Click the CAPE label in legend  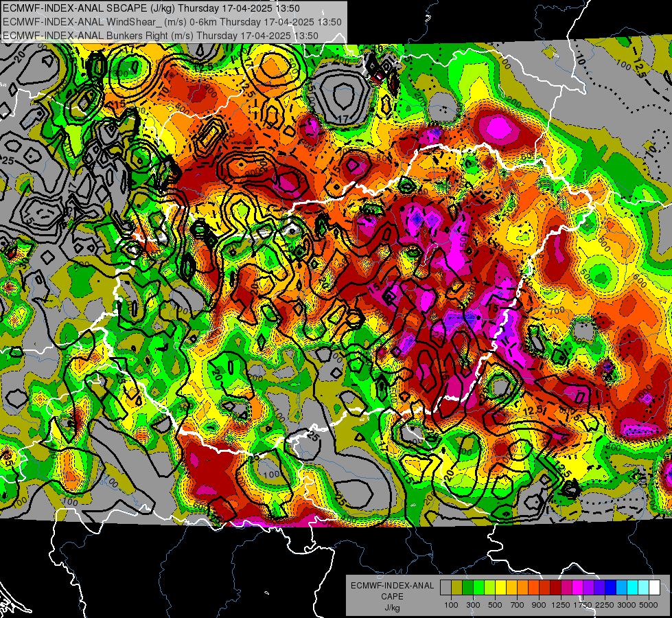392,597
